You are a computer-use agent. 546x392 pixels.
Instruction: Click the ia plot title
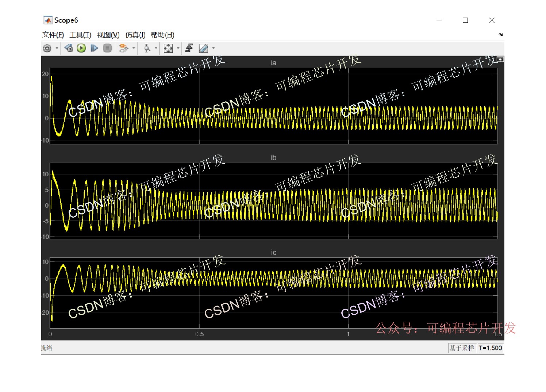(274, 63)
